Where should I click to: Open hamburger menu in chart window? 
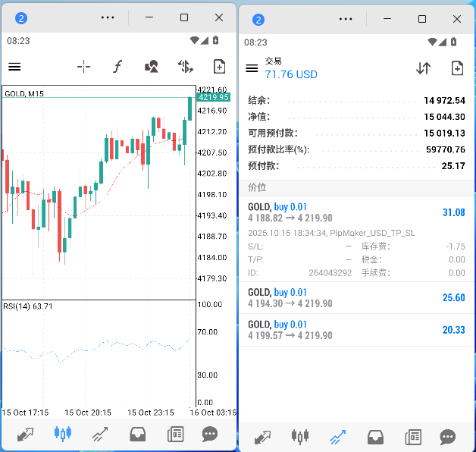[14, 67]
